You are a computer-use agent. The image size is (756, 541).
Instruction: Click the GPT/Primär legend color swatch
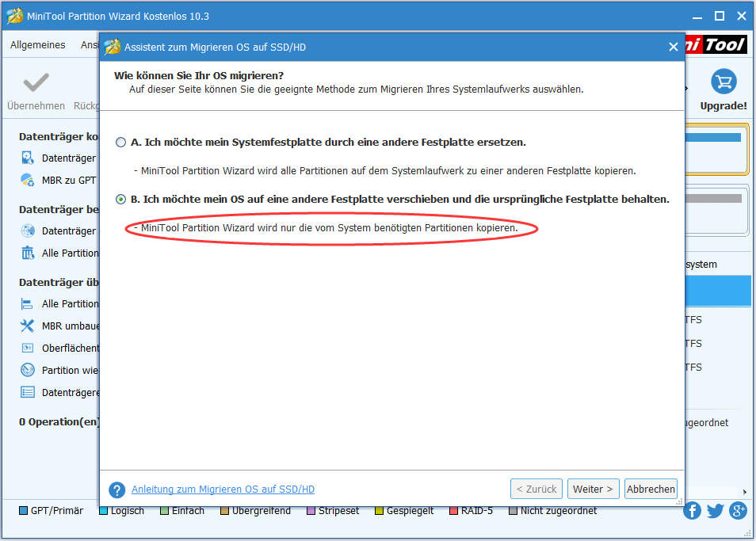pos(23,511)
